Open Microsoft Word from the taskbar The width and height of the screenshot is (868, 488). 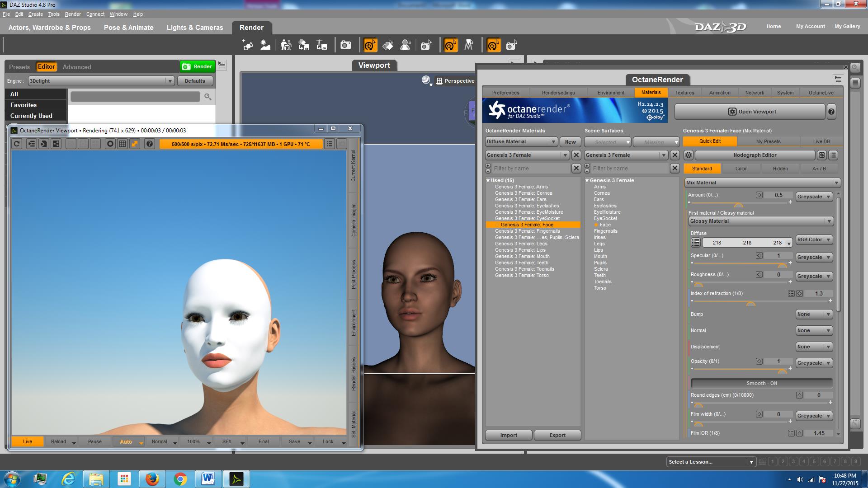coord(208,479)
